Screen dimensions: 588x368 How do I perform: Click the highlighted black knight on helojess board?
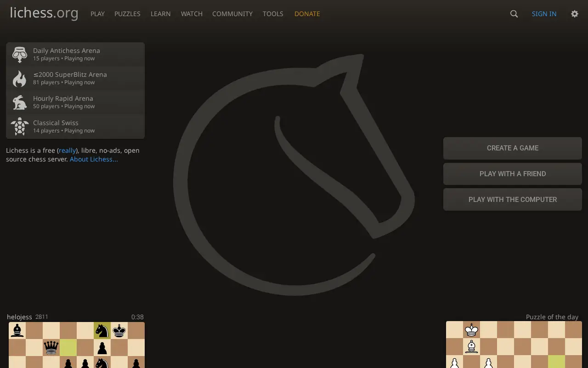102,330
